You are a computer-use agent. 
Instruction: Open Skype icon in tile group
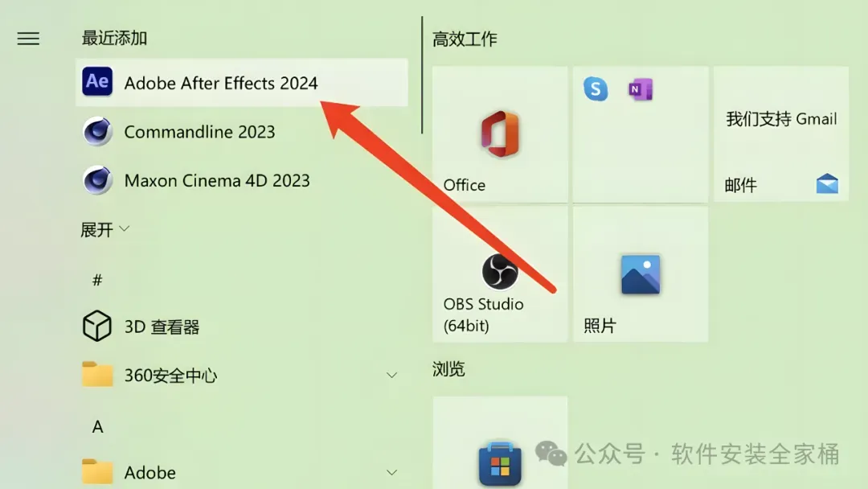point(596,89)
